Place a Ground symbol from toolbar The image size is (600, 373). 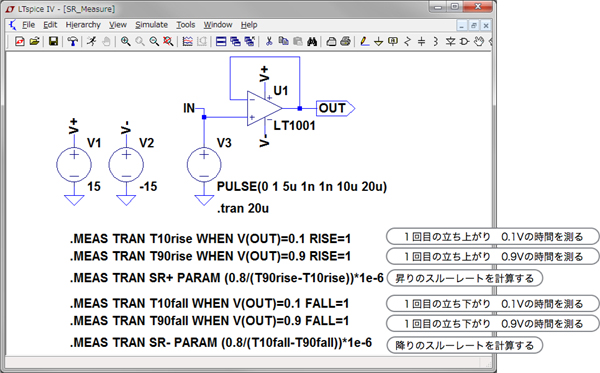click(x=378, y=41)
